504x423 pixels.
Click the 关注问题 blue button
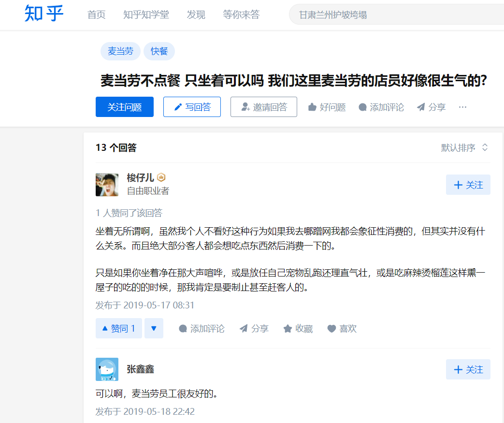124,107
